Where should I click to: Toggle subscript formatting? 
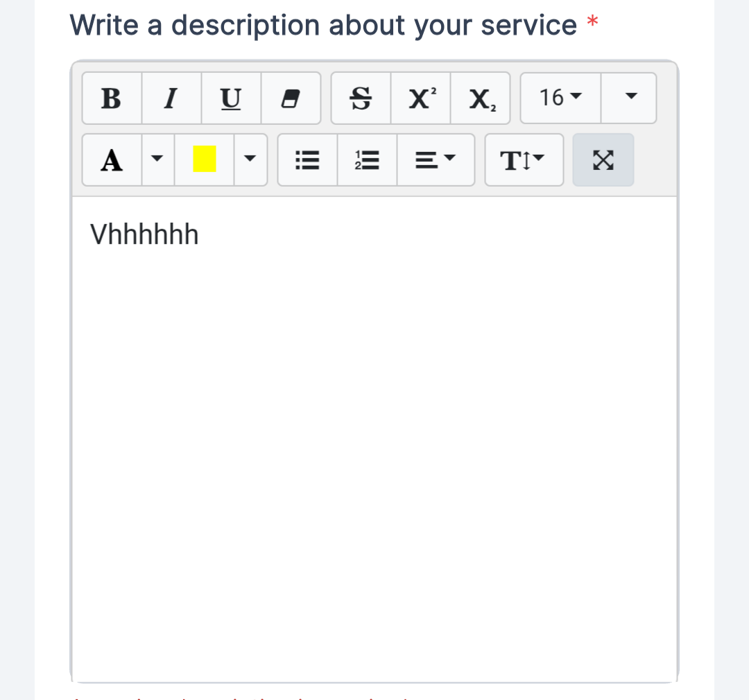click(480, 99)
